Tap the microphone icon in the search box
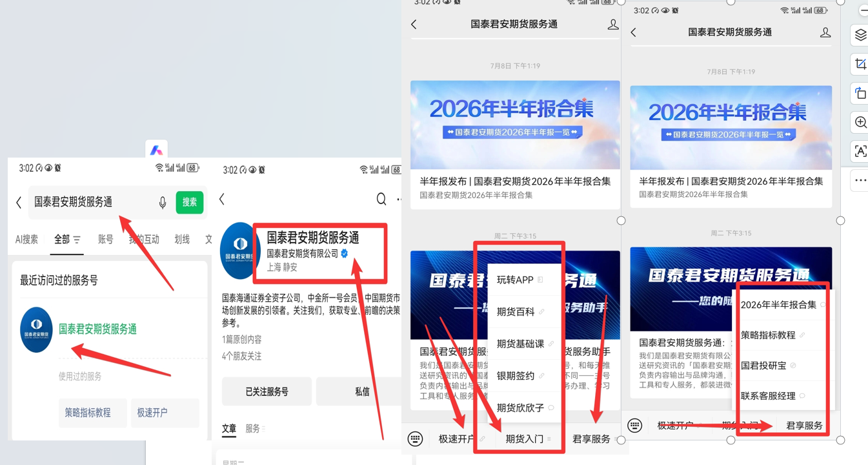The height and width of the screenshot is (465, 868). click(x=163, y=203)
